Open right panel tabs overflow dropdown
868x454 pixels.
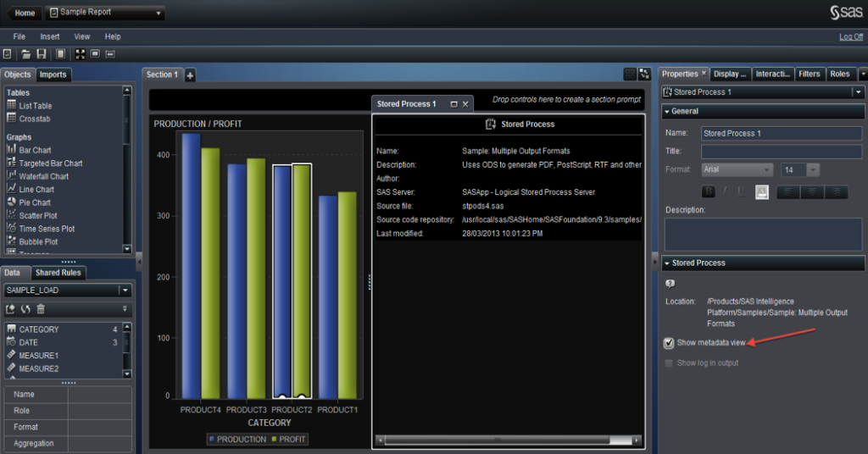(862, 74)
